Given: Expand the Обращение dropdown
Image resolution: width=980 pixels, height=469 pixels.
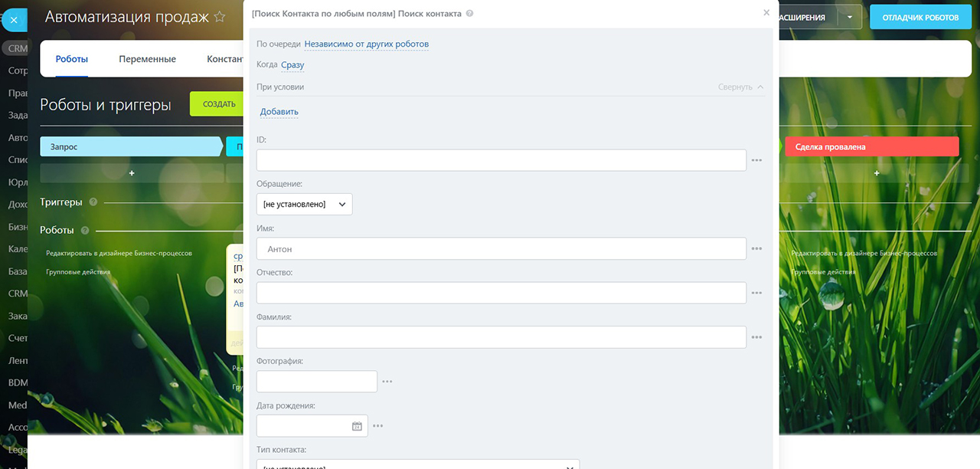Looking at the screenshot, I should tap(305, 205).
